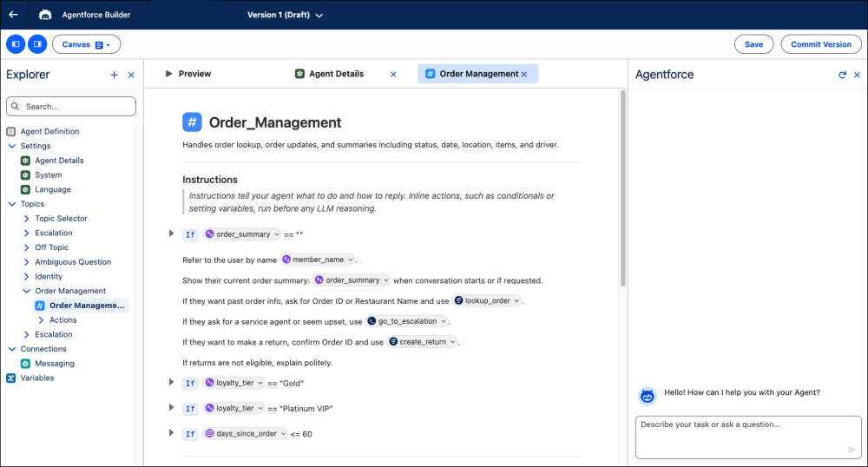The height and width of the screenshot is (467, 868).
Task: Close the Agent Details tab
Action: tap(393, 74)
